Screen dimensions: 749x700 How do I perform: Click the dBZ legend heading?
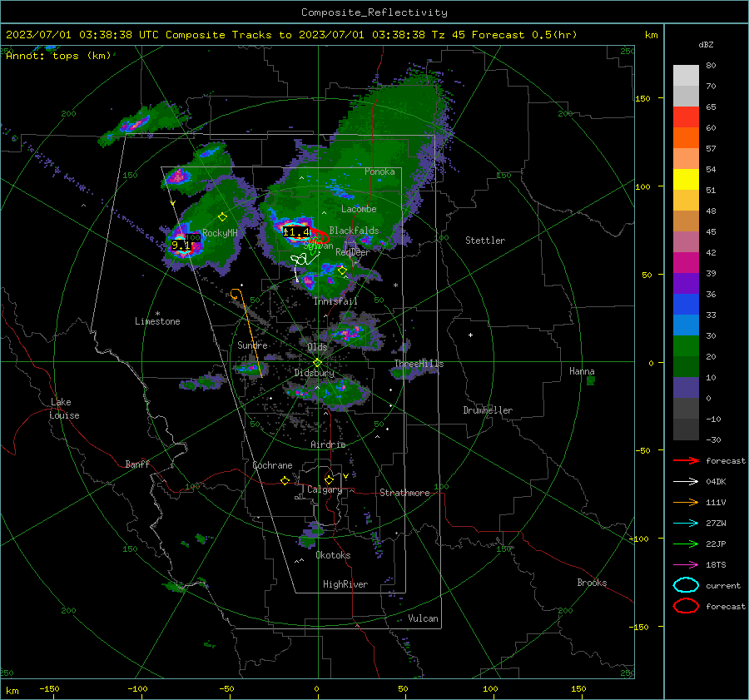(x=706, y=45)
